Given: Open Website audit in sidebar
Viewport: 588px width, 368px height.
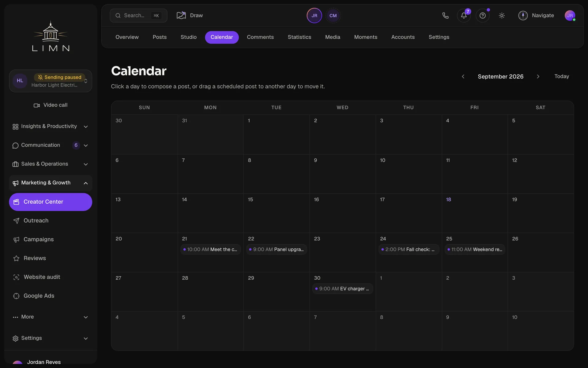Looking at the screenshot, I should click(x=51, y=277).
